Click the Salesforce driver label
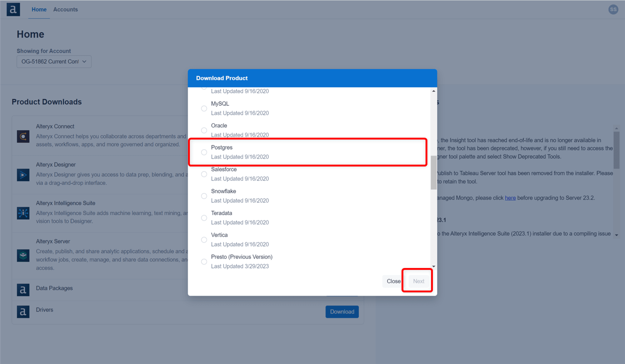The height and width of the screenshot is (364, 625). pyautogui.click(x=224, y=169)
